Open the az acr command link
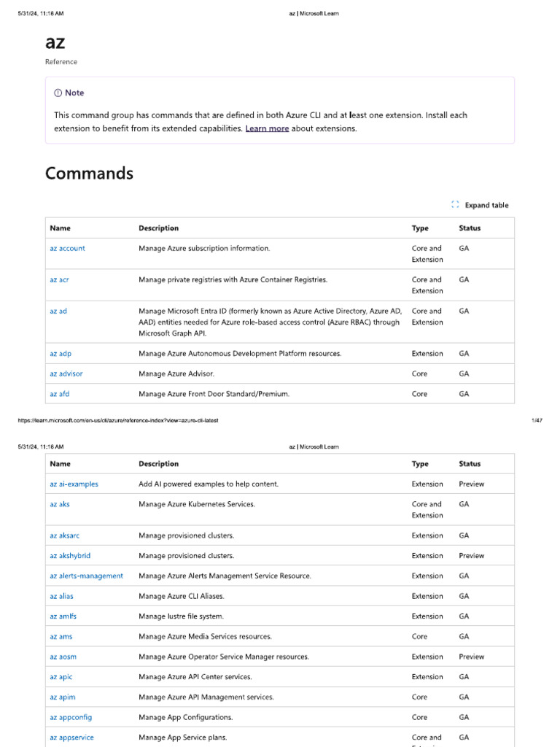 point(59,279)
